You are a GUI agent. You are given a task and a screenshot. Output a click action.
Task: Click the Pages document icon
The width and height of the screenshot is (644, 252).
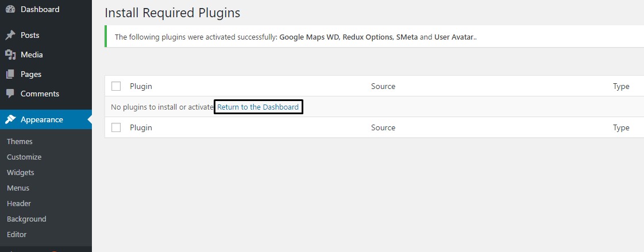[x=10, y=75]
